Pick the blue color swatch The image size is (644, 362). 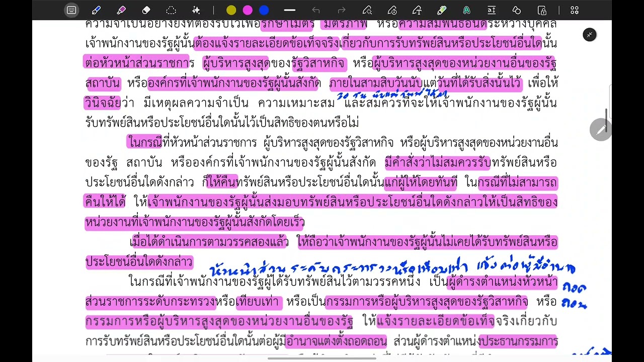[x=264, y=10]
